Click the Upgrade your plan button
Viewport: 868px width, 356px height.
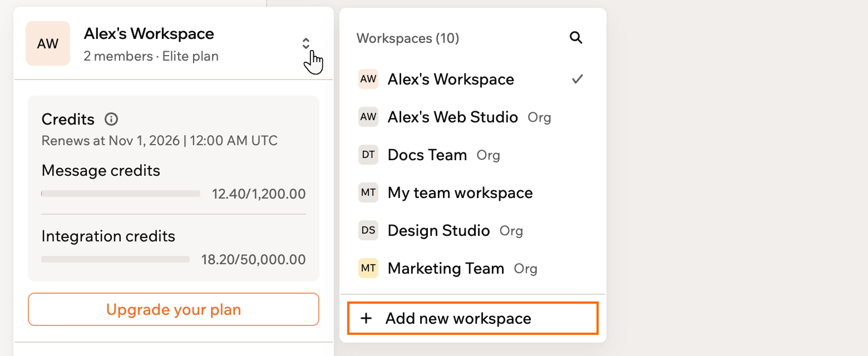click(x=174, y=309)
